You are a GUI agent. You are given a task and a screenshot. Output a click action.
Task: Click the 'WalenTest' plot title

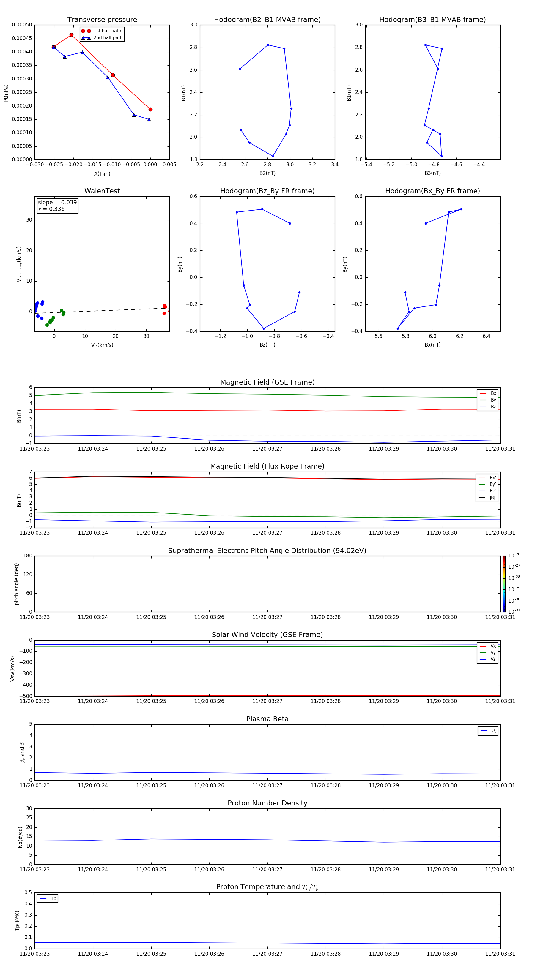[x=102, y=191]
